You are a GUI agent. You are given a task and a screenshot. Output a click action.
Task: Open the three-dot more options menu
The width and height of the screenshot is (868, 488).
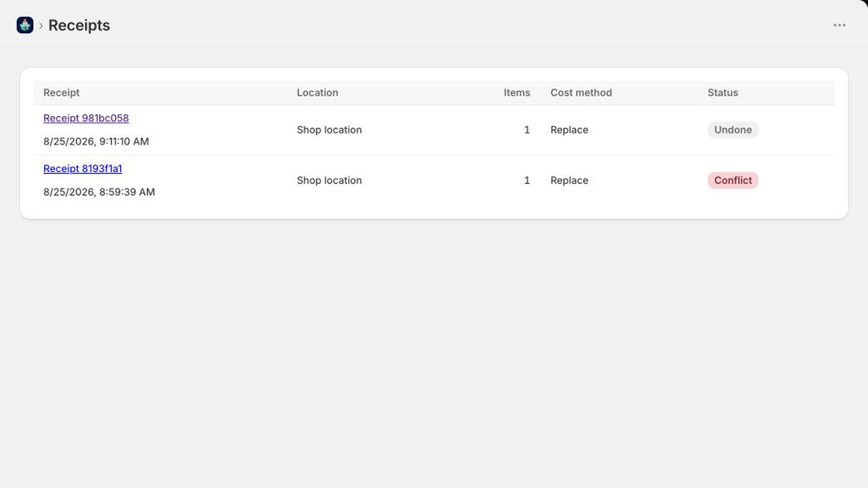click(x=839, y=25)
